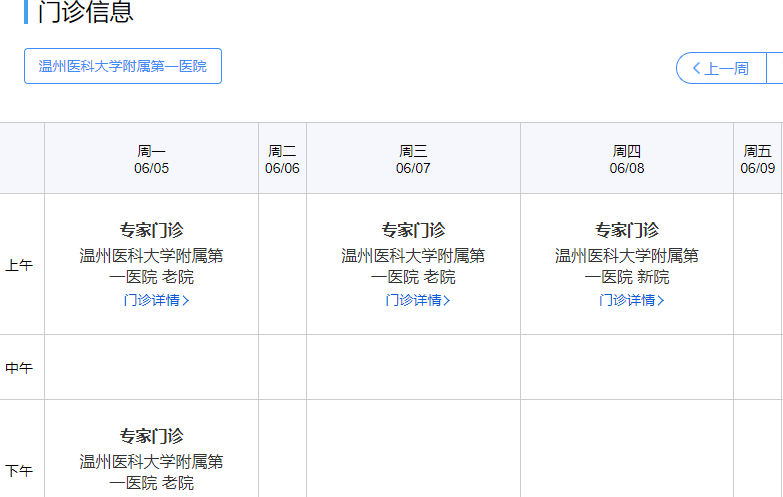This screenshot has width=783, height=497.
Task: Go to previous week via 上一周
Action: [720, 68]
